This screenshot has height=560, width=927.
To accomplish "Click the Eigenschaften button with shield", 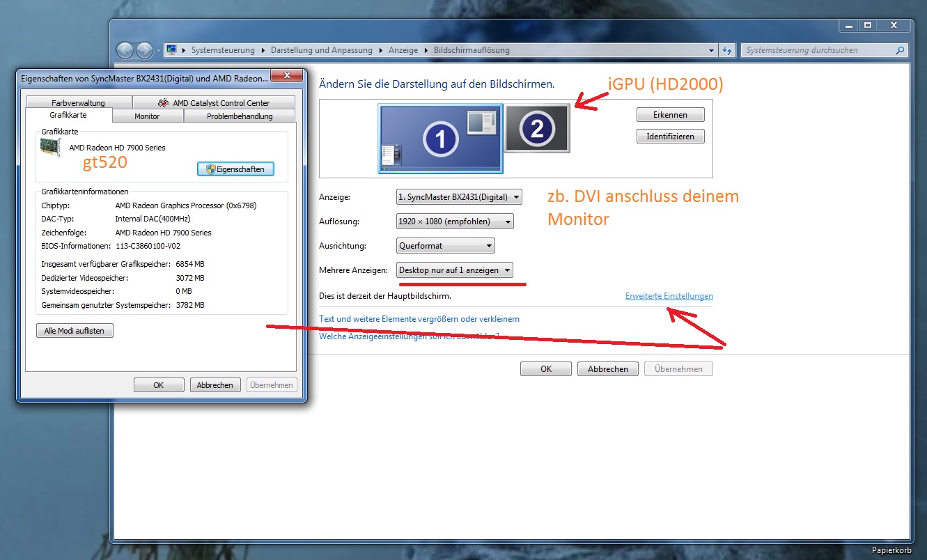I will (x=235, y=169).
